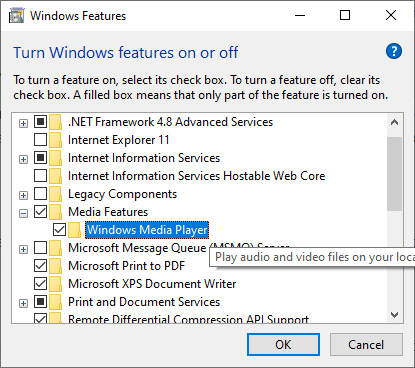Toggle the Print and Document Services checkbox
This screenshot has width=415, height=368.
point(40,302)
